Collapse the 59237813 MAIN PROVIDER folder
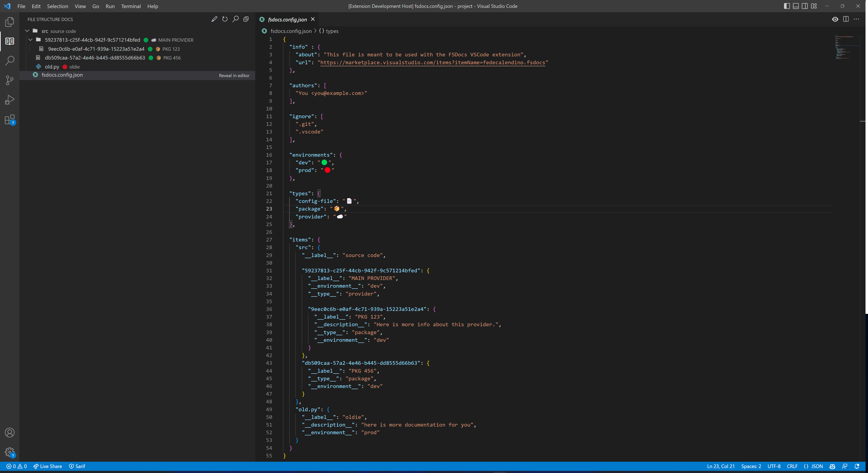Viewport: 868px width, 473px height. [31, 40]
